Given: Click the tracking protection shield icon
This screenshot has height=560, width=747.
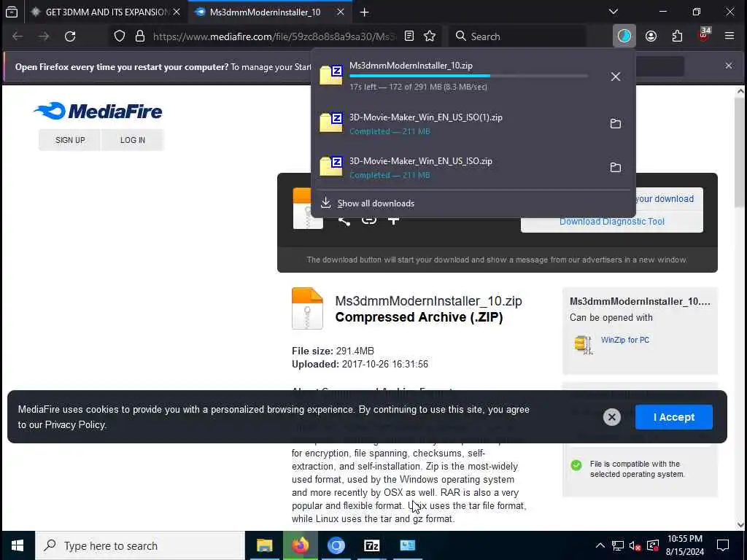Looking at the screenshot, I should click(120, 36).
